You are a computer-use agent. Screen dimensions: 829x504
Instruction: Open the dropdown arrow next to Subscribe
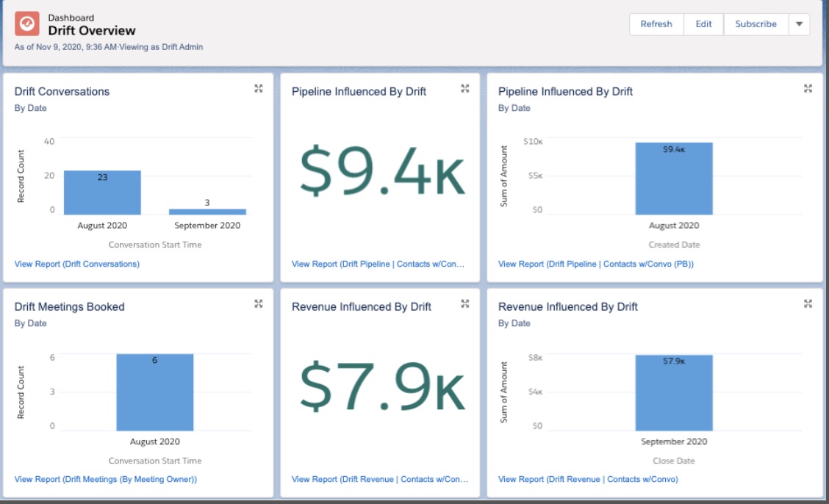tap(800, 24)
